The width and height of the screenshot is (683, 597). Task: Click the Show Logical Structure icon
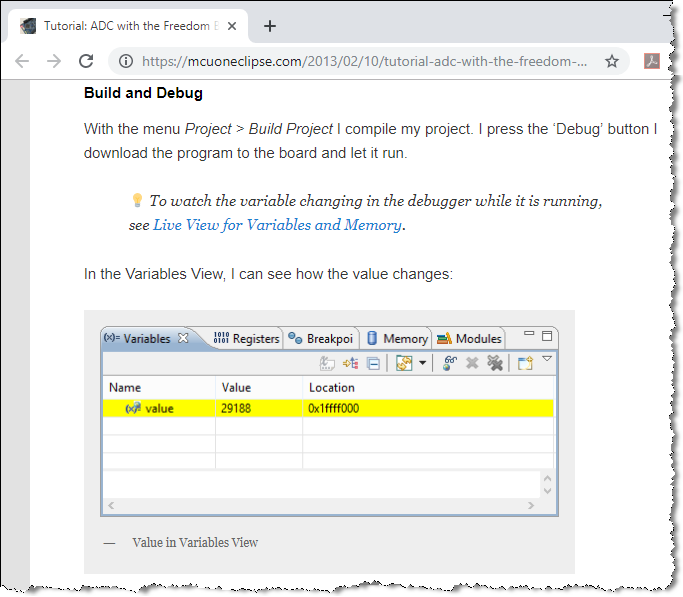point(351,363)
